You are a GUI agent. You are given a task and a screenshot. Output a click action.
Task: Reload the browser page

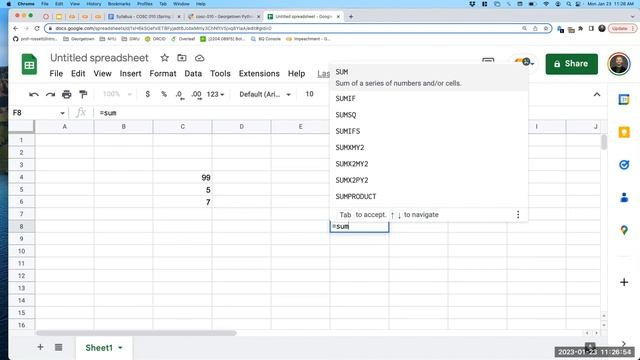(x=37, y=29)
